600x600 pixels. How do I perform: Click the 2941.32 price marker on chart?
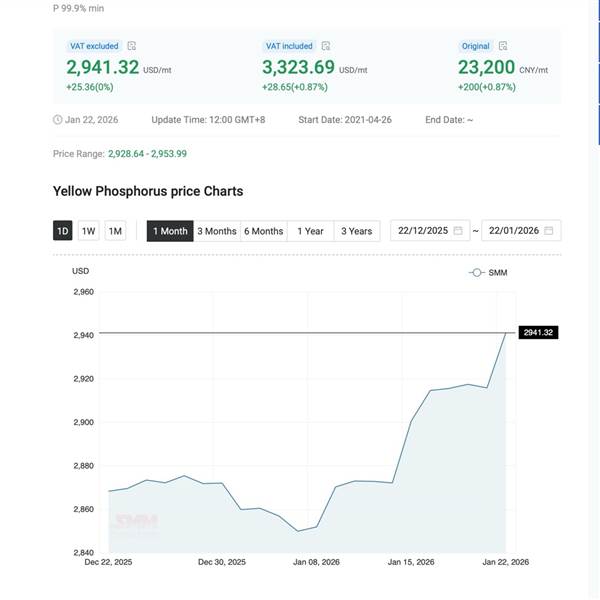pyautogui.click(x=538, y=333)
